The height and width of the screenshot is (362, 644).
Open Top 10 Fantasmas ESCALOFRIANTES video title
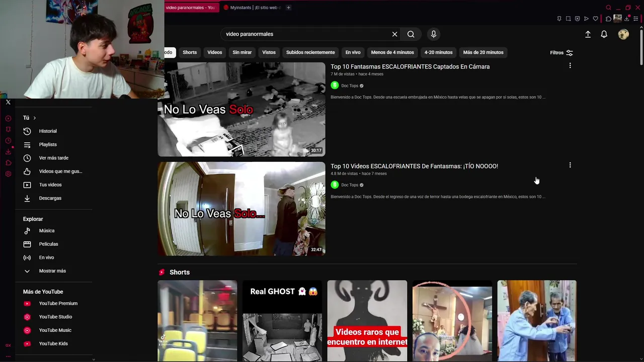pos(410,66)
